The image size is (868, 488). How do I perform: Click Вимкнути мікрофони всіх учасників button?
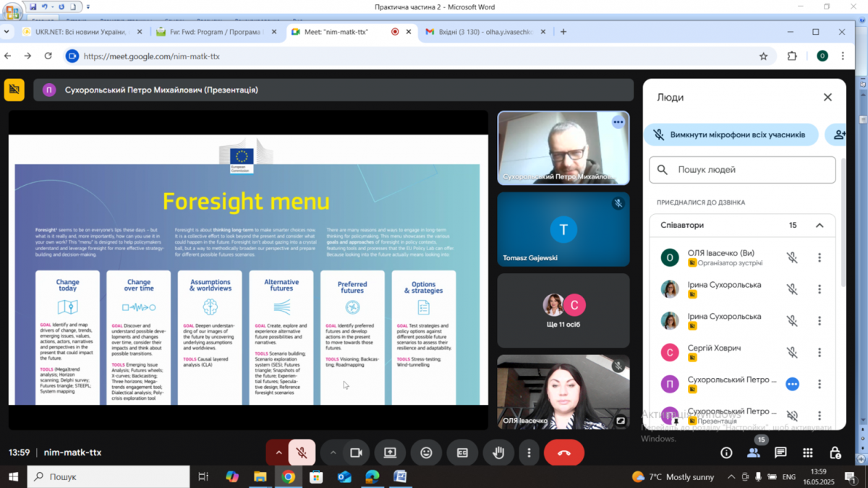[731, 134]
